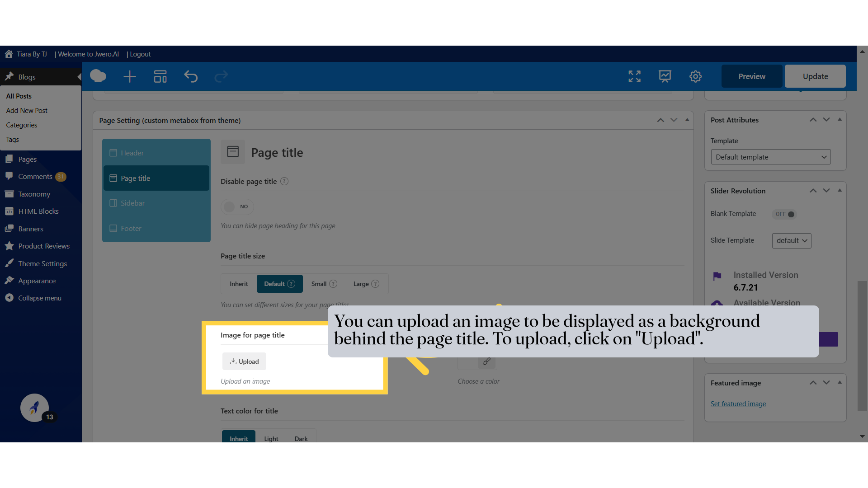
Task: Collapse the Featured image panel
Action: click(x=840, y=382)
